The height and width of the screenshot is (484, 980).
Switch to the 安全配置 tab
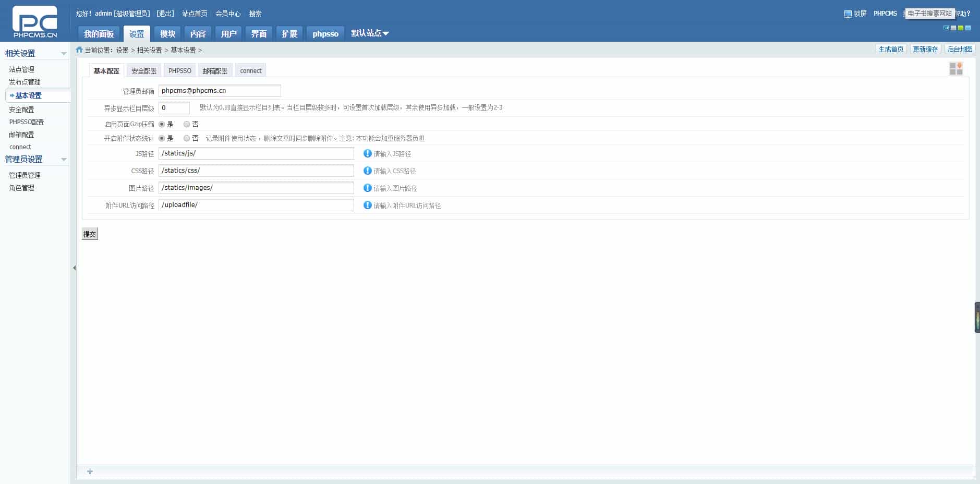coord(143,70)
